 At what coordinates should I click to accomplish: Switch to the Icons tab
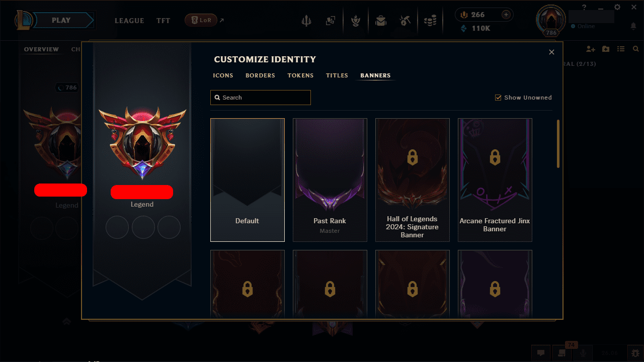tap(223, 75)
